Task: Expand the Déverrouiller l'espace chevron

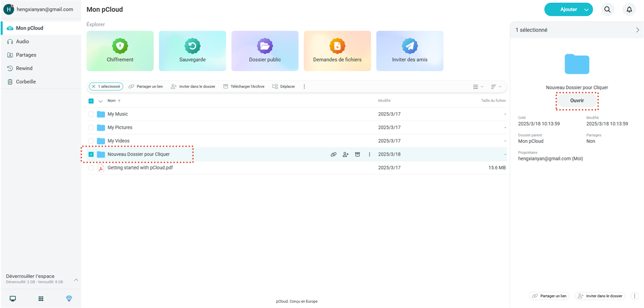Action: 76,280
